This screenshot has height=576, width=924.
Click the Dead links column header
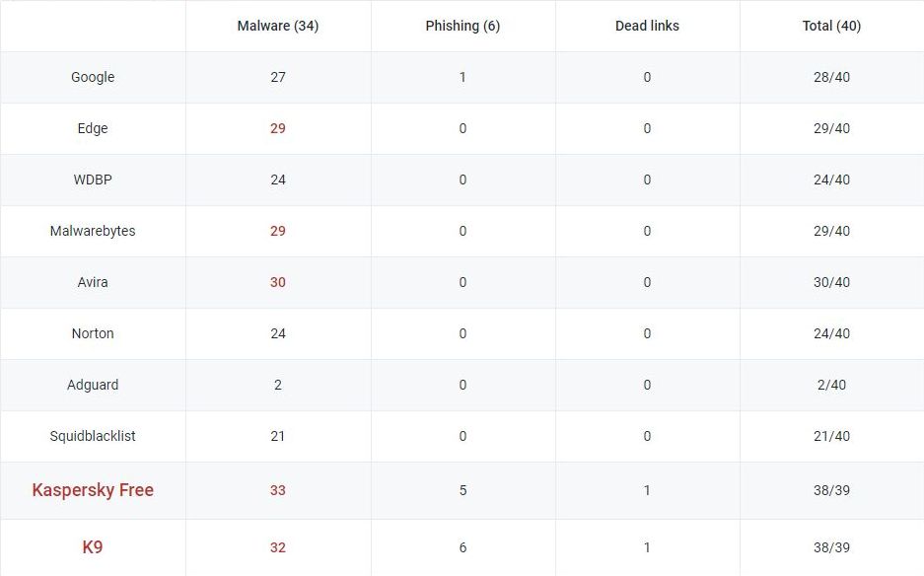[647, 26]
